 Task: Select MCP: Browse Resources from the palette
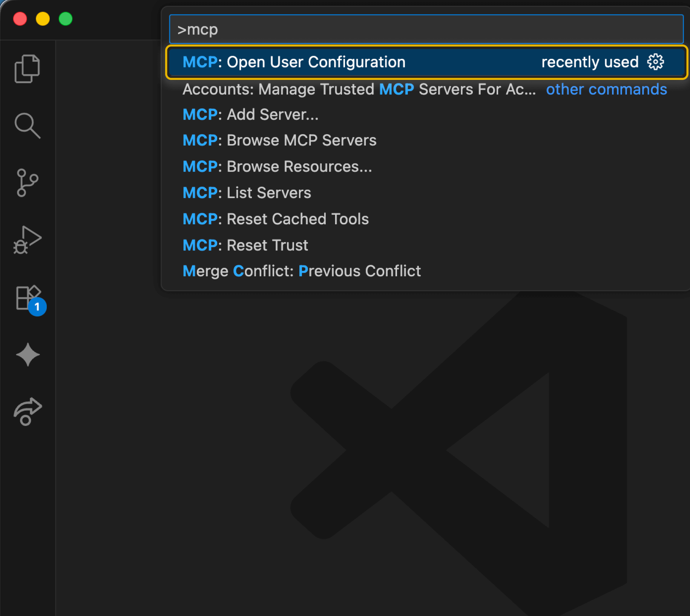277,166
